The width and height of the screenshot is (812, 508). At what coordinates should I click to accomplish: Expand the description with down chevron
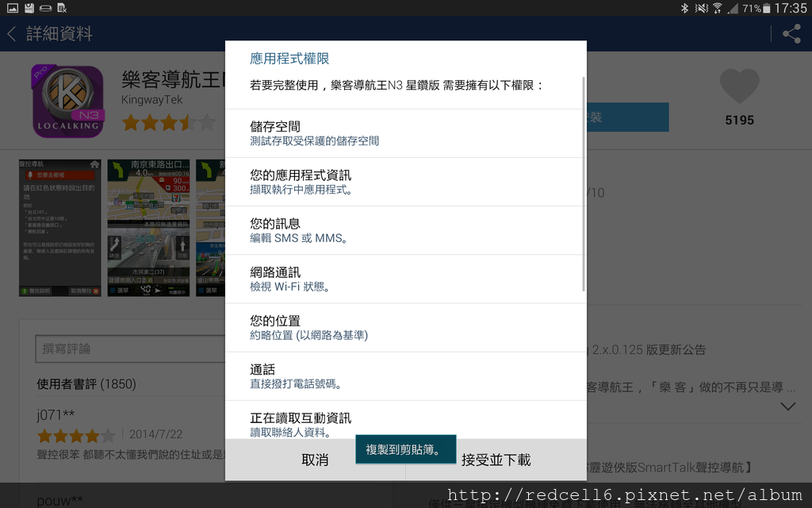click(787, 407)
